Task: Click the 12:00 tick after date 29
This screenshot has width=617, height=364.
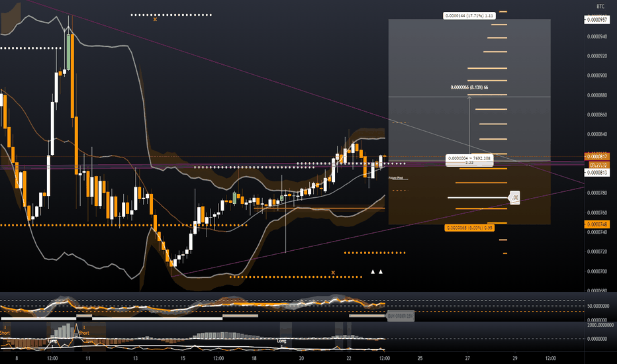Action: point(551,358)
